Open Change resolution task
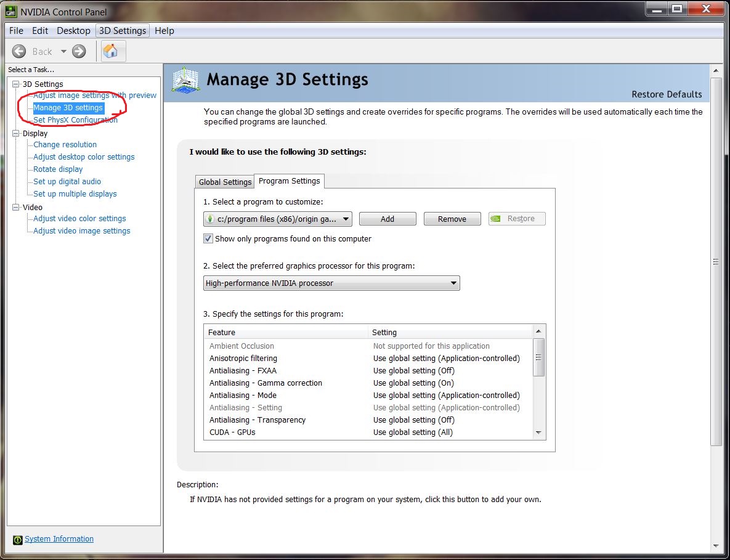The height and width of the screenshot is (560, 730). [65, 145]
